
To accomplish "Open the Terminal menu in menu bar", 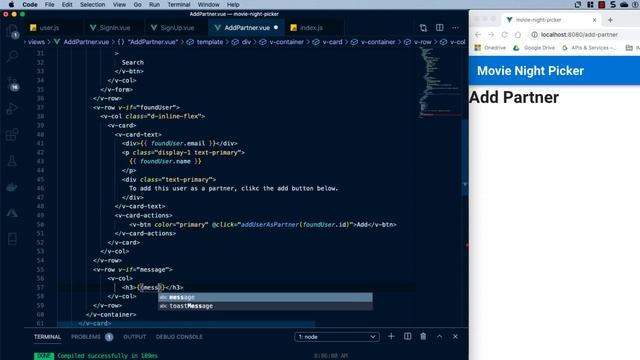I will coord(179,4).
